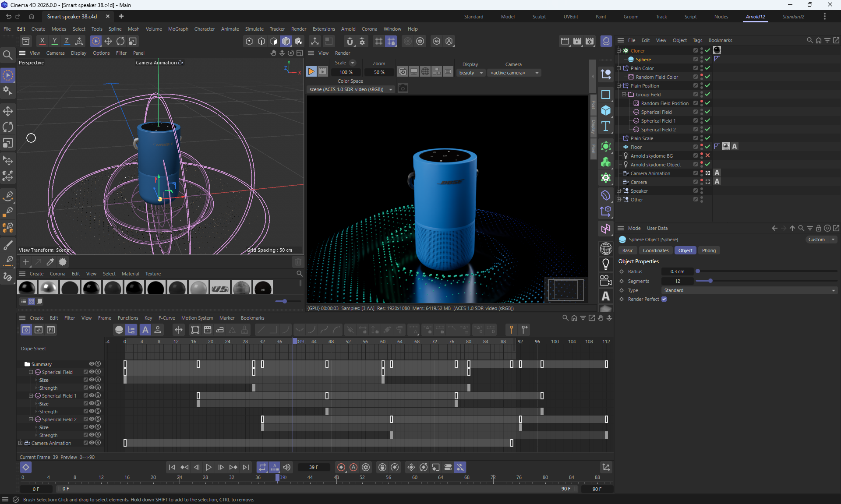Enable the Arnold skydome BG object
Screen dimensions: 841x504
(x=707, y=156)
